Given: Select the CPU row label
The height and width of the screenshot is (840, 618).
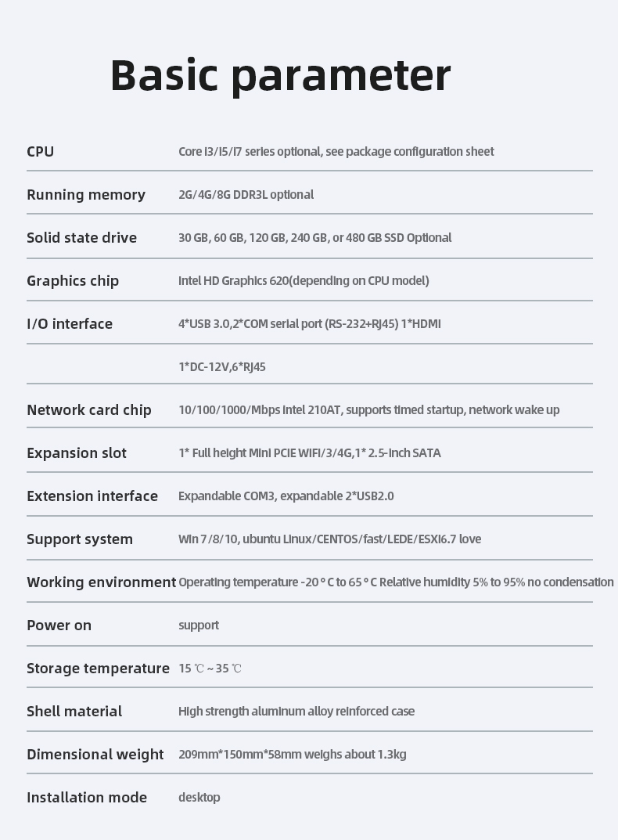Looking at the screenshot, I should (41, 151).
